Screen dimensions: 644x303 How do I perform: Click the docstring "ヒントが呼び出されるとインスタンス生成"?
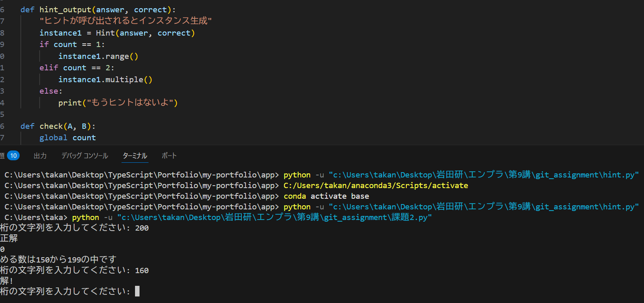(x=125, y=21)
